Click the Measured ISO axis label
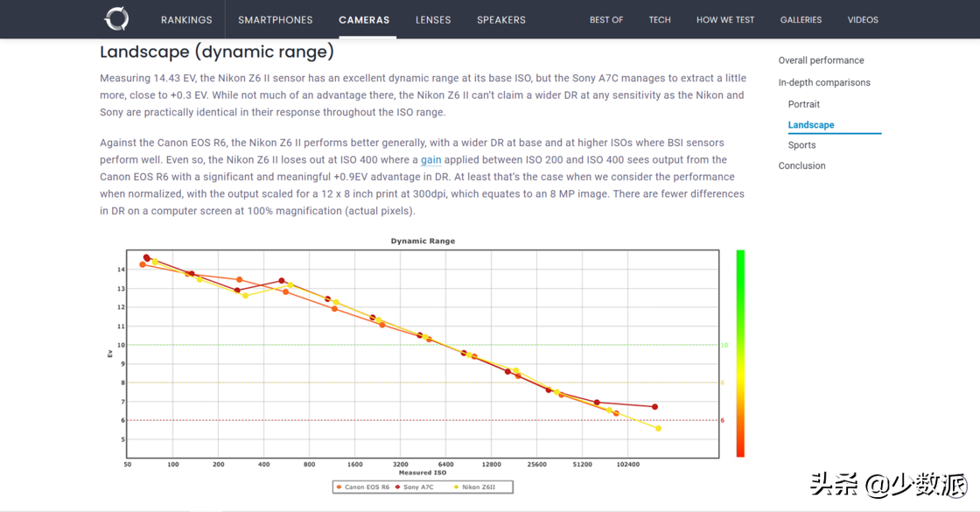Viewport: 980px width, 512px height. (423, 473)
